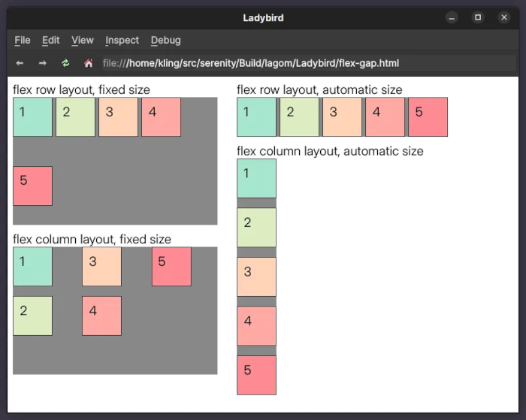The height and width of the screenshot is (420, 526).
Task: Maximize the Ladybird window
Action: pos(478,17)
